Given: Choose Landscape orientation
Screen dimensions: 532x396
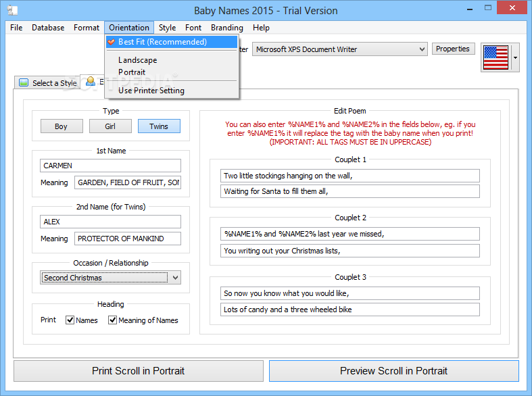Looking at the screenshot, I should (171, 60).
